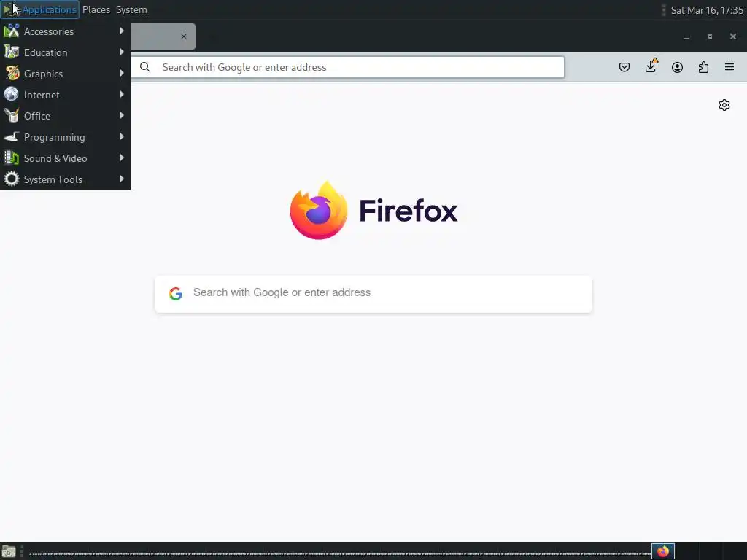Open the Graphics submenu

click(x=65, y=74)
